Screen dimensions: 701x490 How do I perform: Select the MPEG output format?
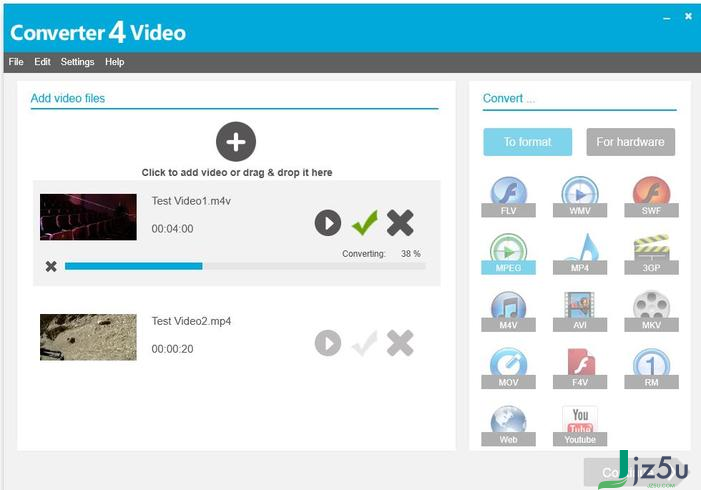(x=508, y=253)
